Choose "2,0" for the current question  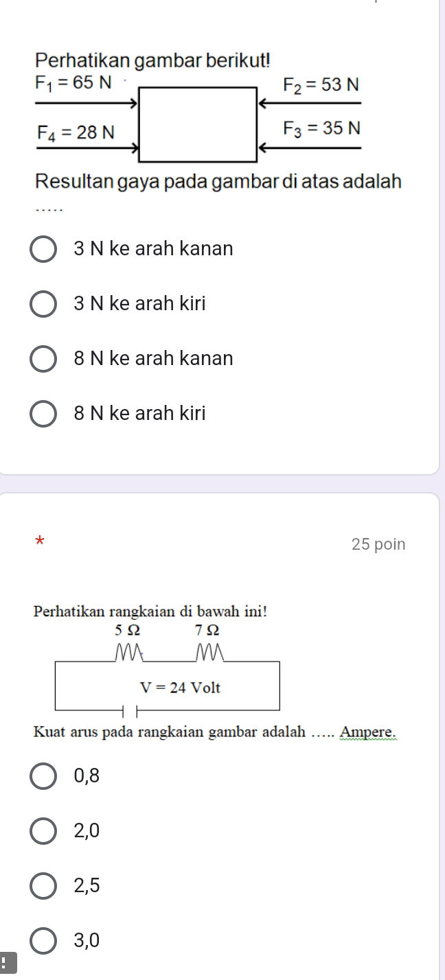(43, 831)
